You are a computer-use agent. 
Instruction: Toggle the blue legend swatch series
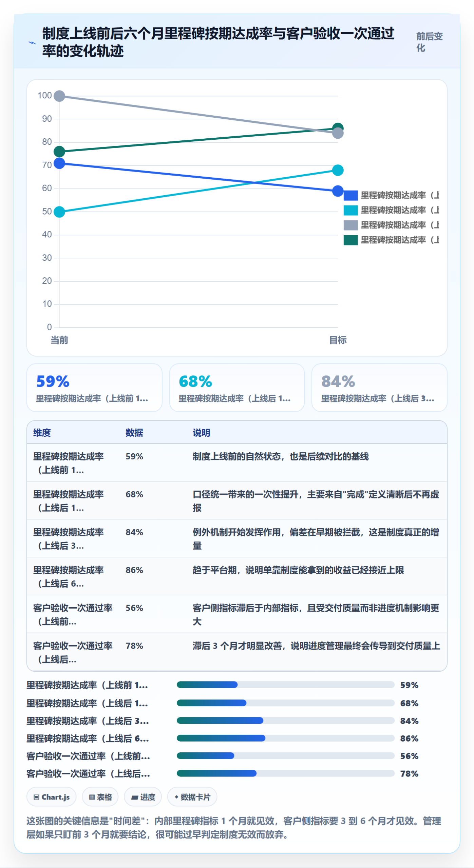coord(350,196)
